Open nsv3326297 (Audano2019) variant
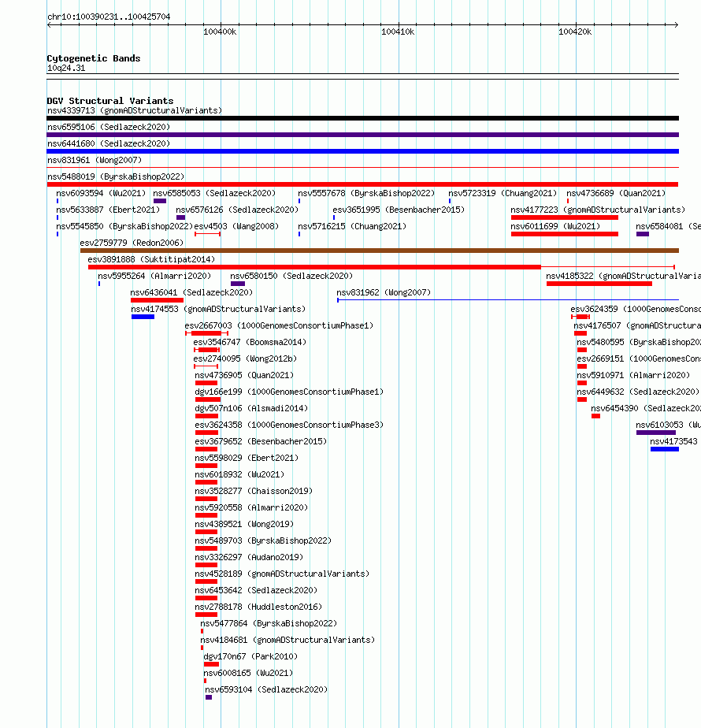Viewport: 701px width, 728px height. 249,558
